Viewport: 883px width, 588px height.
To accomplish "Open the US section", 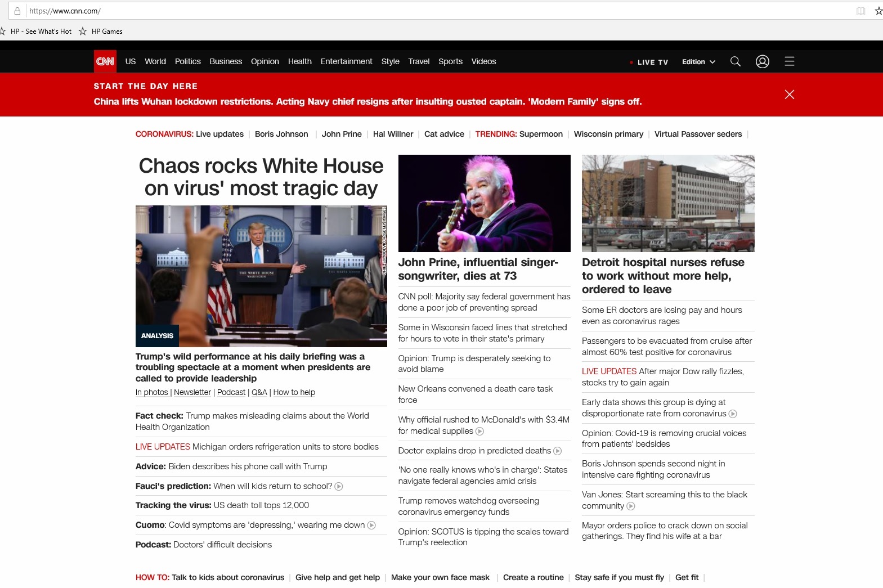I will 131,61.
